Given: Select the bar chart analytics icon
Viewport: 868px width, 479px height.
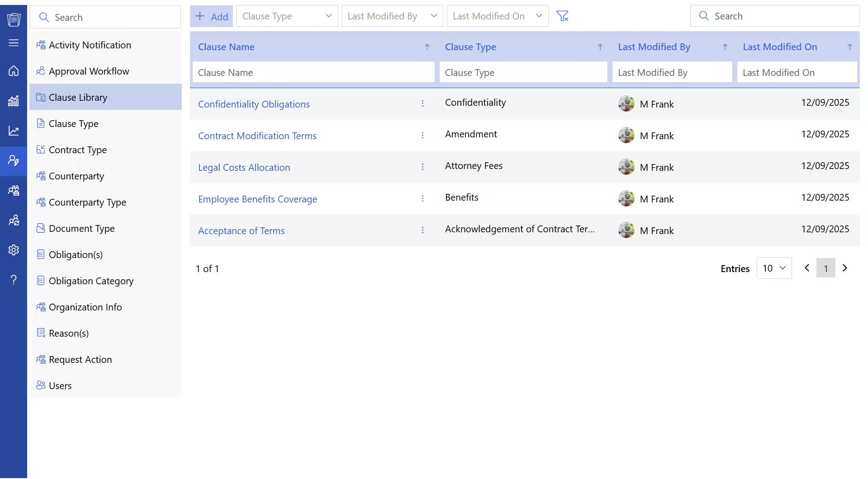Looking at the screenshot, I should 14,101.
